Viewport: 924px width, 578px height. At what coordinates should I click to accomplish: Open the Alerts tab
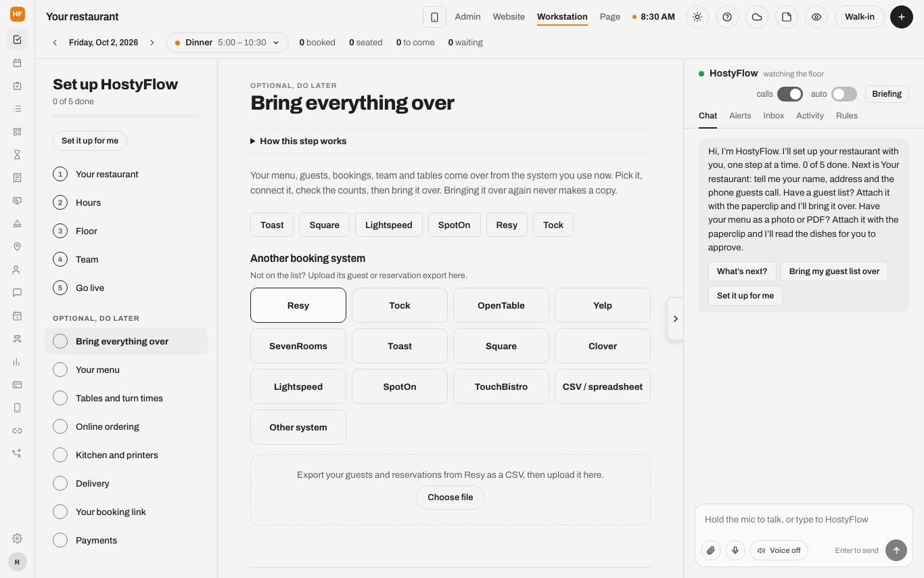740,116
